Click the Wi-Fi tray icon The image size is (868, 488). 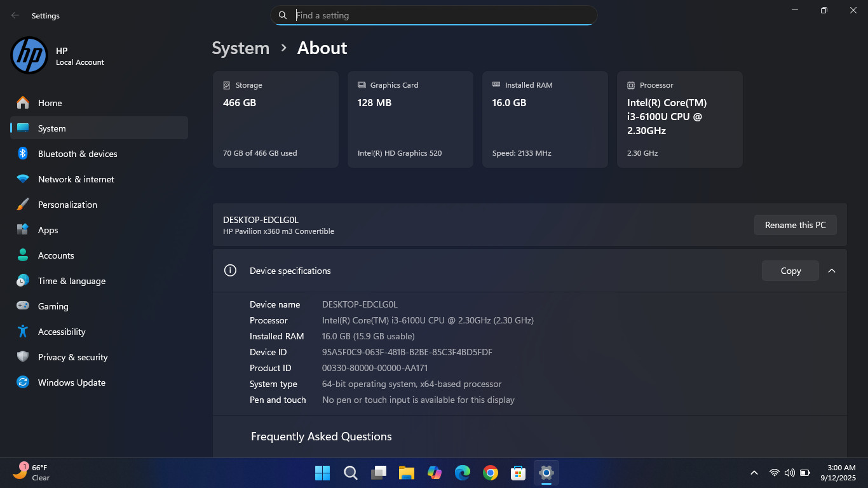tap(775, 473)
